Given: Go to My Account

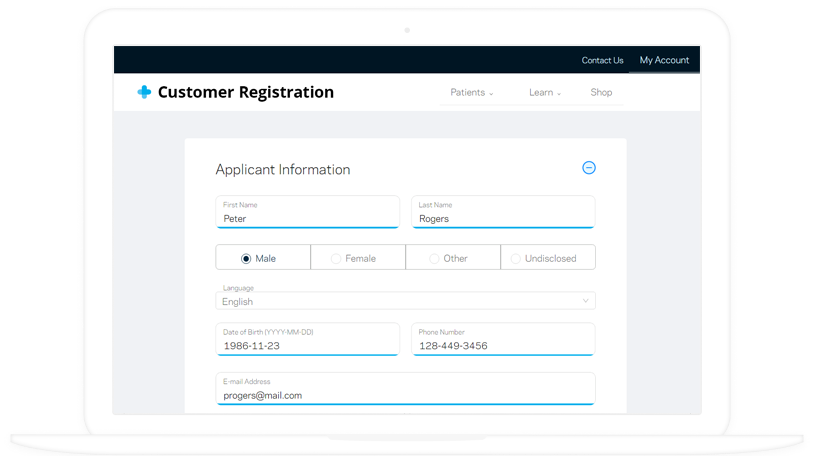Looking at the screenshot, I should click(x=664, y=60).
